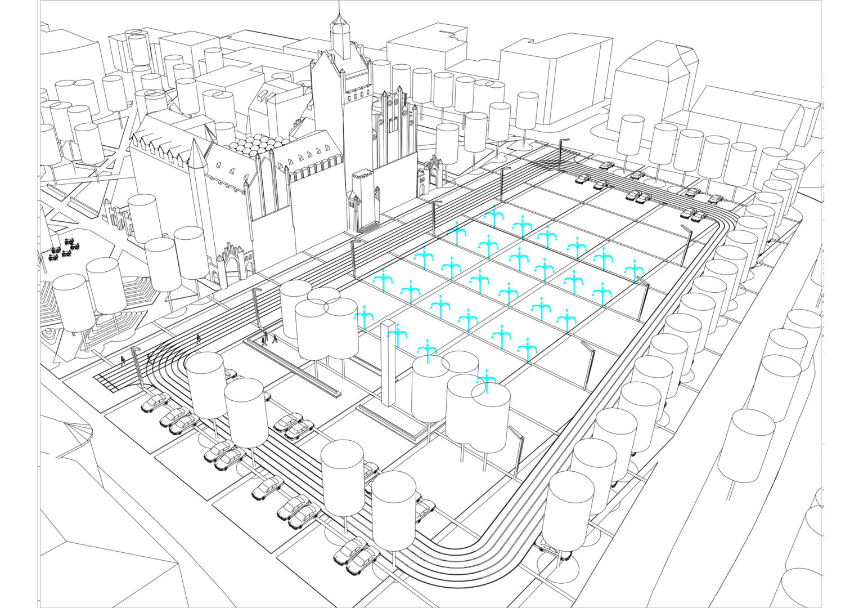
Task: Select the pedestrian standing beside the striped crossing
Action: 123,360
